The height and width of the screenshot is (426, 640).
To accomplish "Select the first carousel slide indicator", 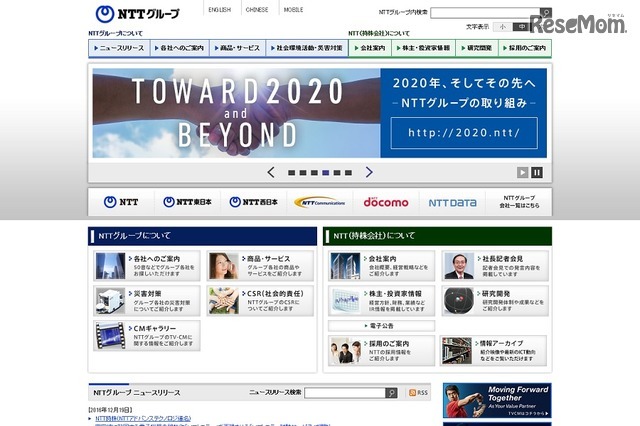I will coord(291,173).
